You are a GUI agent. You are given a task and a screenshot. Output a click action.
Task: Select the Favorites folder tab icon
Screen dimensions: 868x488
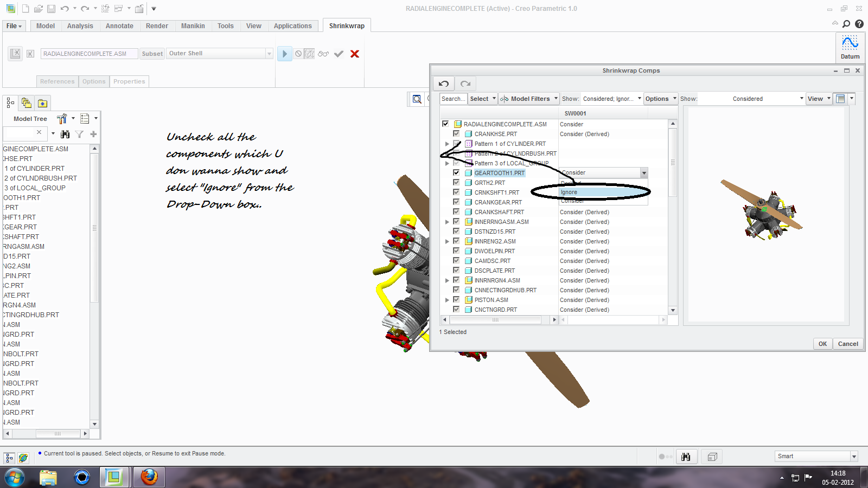click(x=42, y=102)
